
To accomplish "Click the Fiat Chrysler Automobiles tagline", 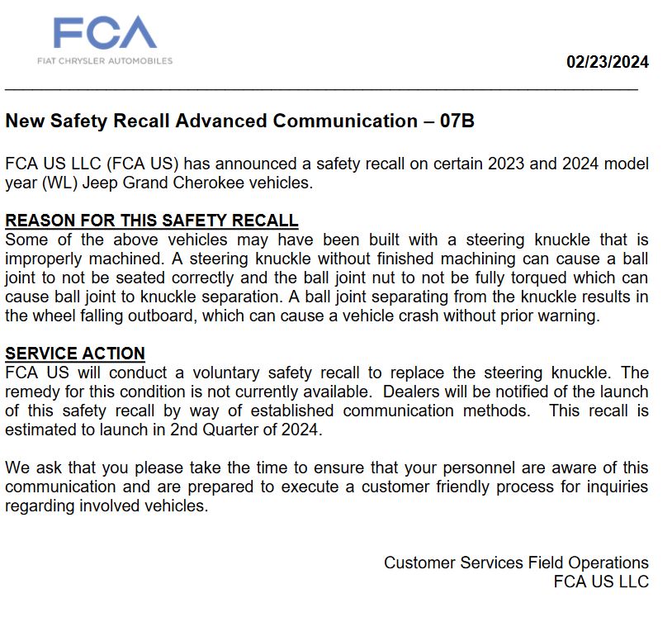I will pyautogui.click(x=105, y=61).
